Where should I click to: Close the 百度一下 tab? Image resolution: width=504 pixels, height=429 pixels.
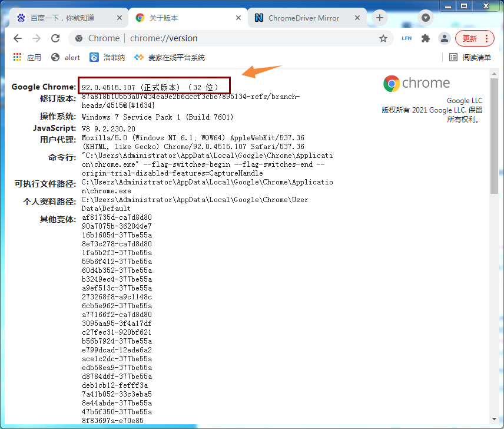pos(120,18)
